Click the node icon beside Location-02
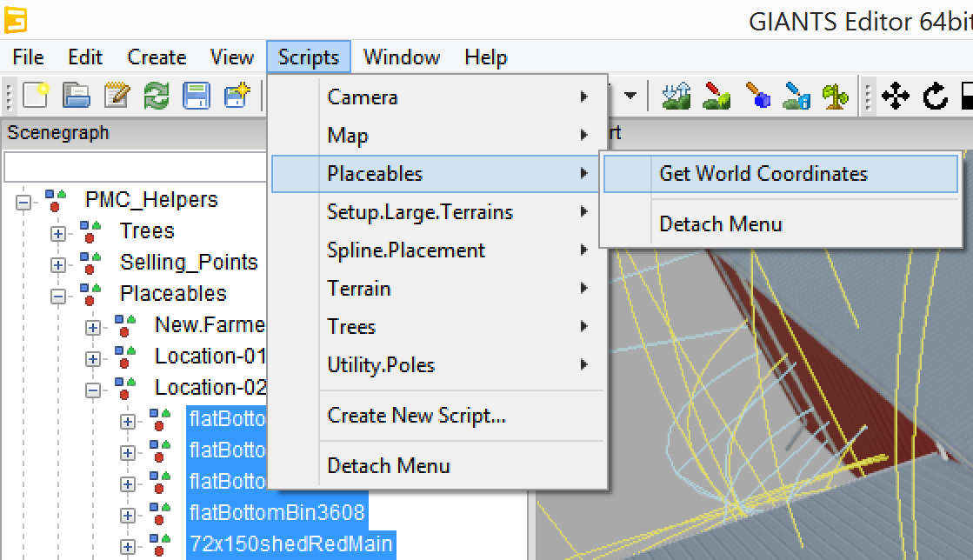973x560 pixels. click(125, 388)
